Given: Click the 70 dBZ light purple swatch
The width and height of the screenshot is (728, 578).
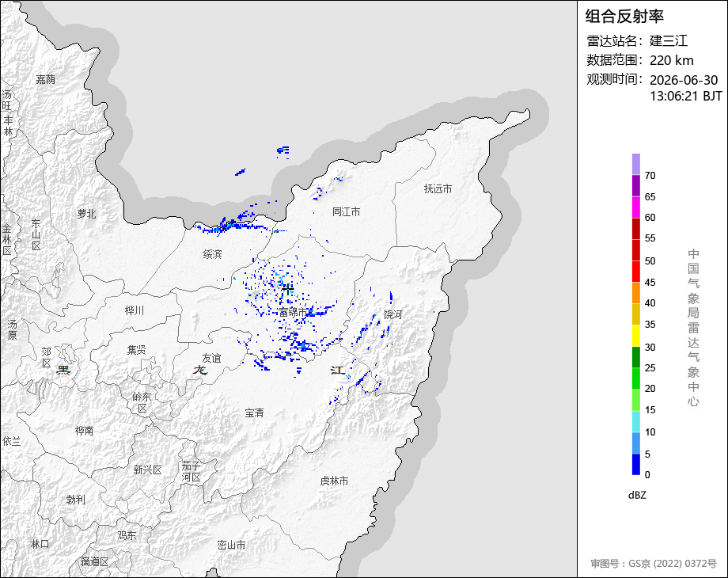Looking at the screenshot, I should [636, 164].
